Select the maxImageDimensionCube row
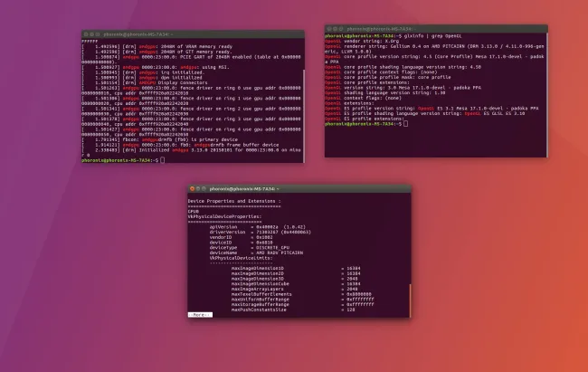 [296, 284]
